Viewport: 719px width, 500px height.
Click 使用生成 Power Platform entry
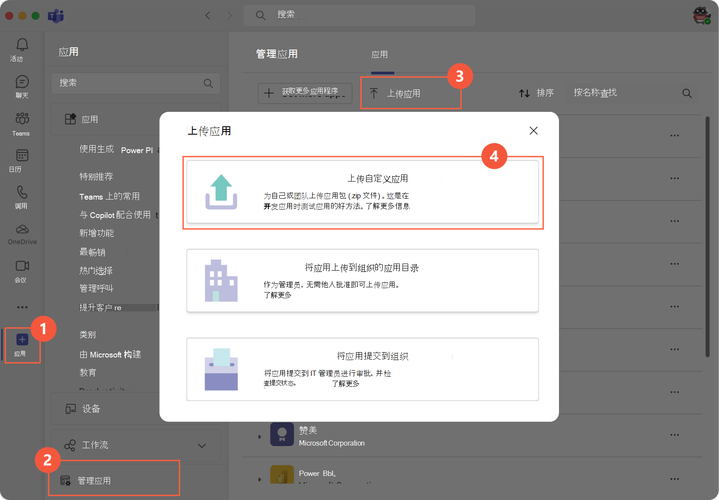tap(118, 150)
